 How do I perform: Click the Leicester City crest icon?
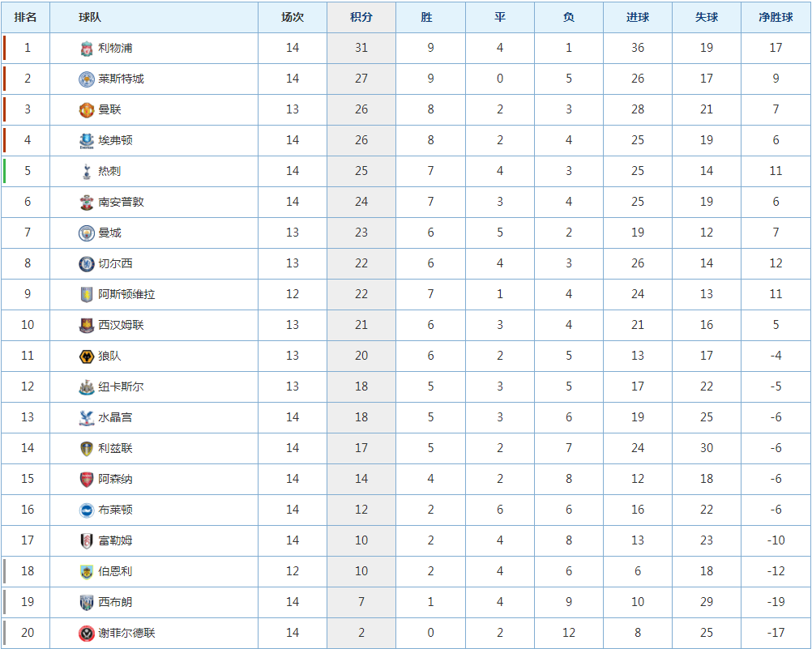tap(87, 79)
